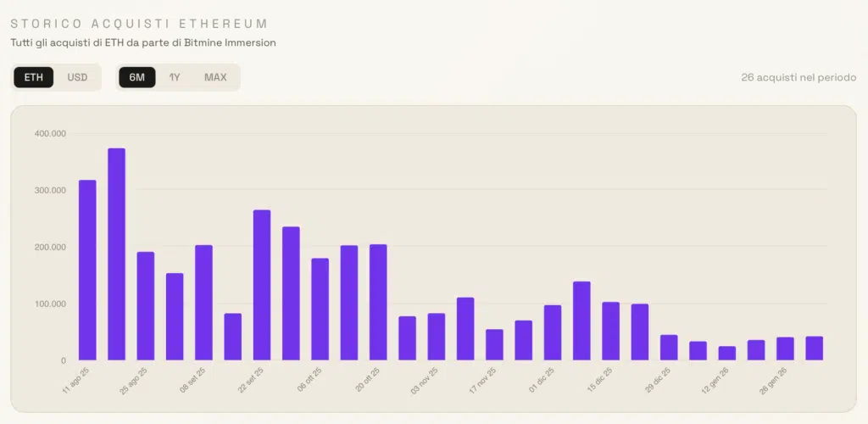Image resolution: width=868 pixels, height=424 pixels.
Task: Select the 25 ago 25 purchase bar
Action: pos(146,305)
